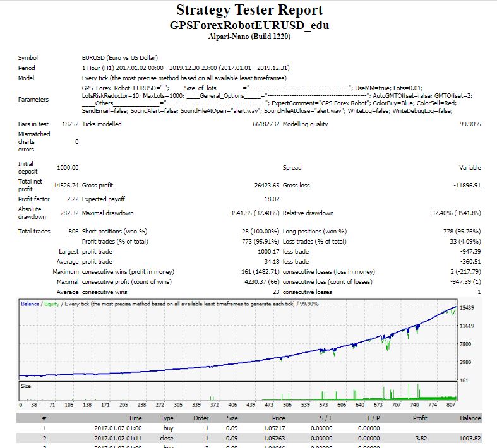This screenshot has width=497, height=448.
Task: Click the balance equity curve graph
Action: (238, 339)
